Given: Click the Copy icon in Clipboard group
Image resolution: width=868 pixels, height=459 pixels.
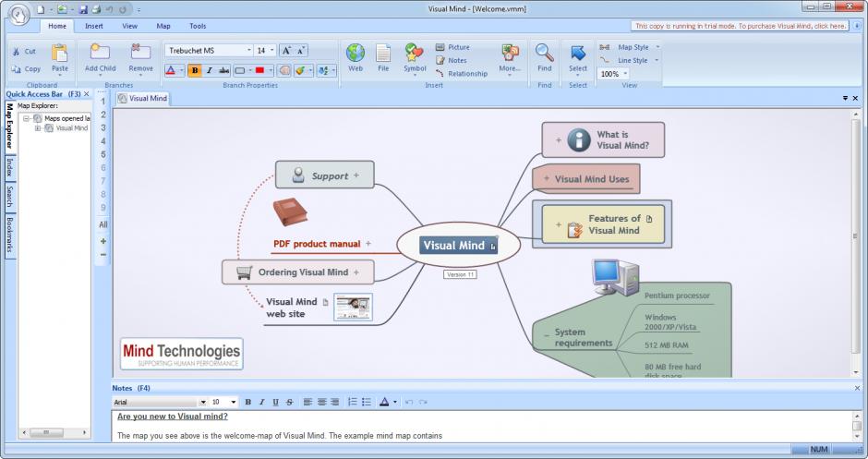Looking at the screenshot, I should (x=16, y=69).
